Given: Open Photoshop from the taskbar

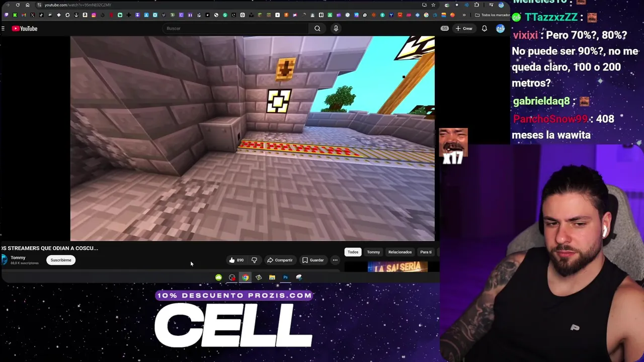Looking at the screenshot, I should 285,278.
